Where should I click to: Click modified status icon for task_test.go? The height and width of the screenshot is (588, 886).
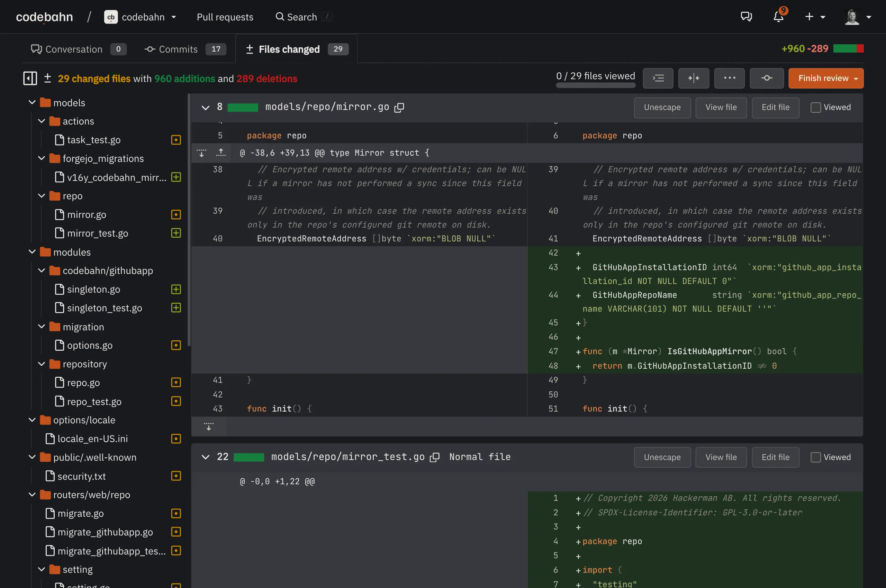click(x=176, y=140)
